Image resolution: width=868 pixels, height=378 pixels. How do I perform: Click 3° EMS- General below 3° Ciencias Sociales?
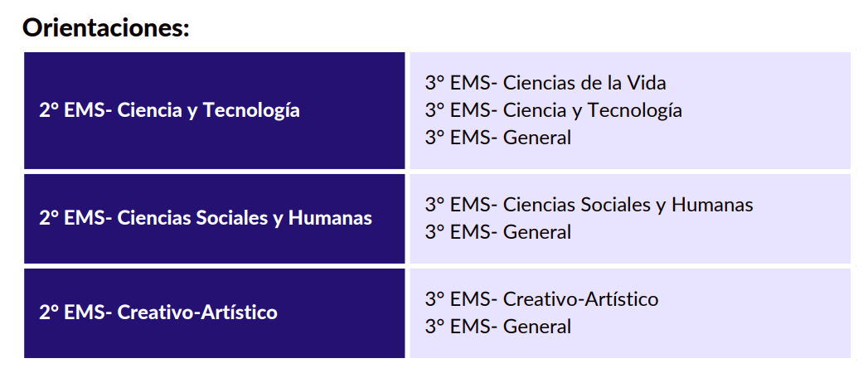(x=498, y=232)
